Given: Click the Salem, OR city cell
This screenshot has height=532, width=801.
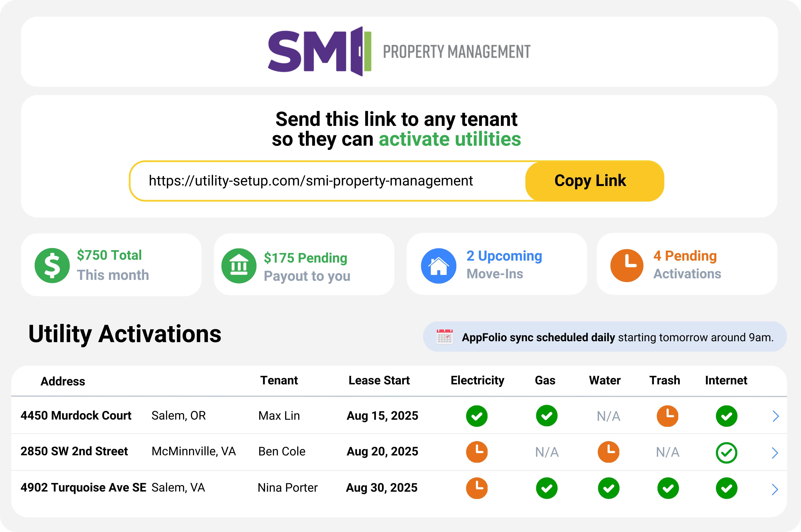Looking at the screenshot, I should [179, 416].
